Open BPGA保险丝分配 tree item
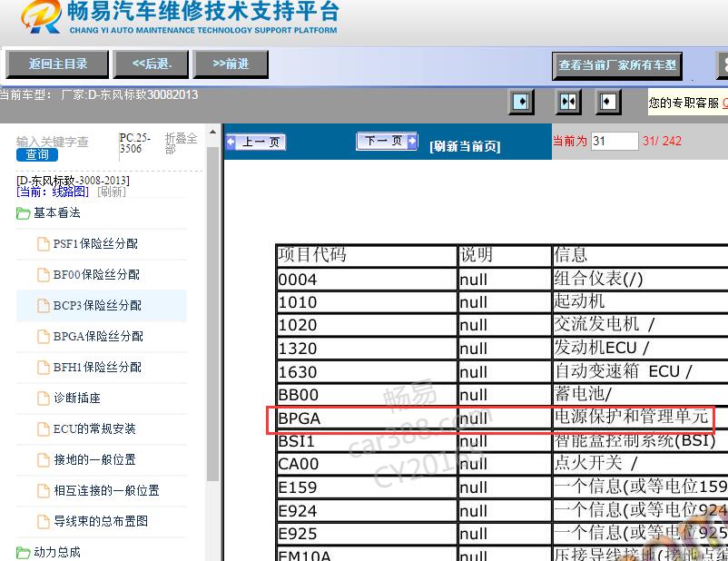 click(98, 336)
